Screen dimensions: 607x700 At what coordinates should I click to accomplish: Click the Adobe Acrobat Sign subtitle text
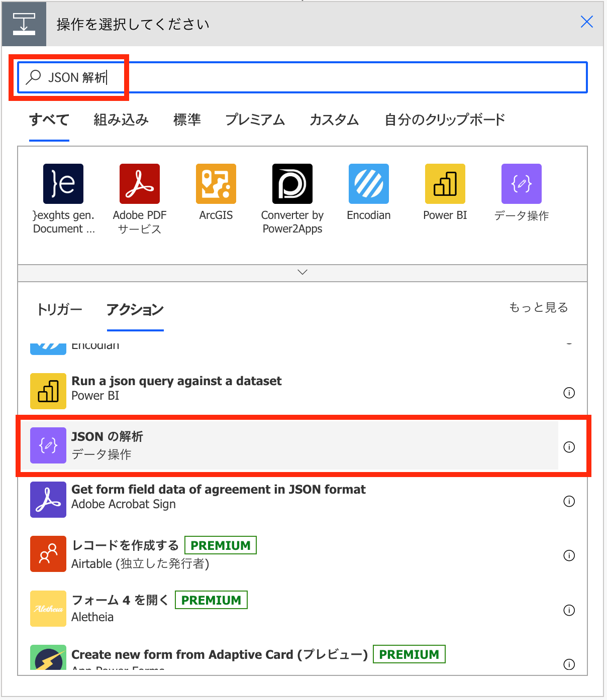click(x=124, y=504)
